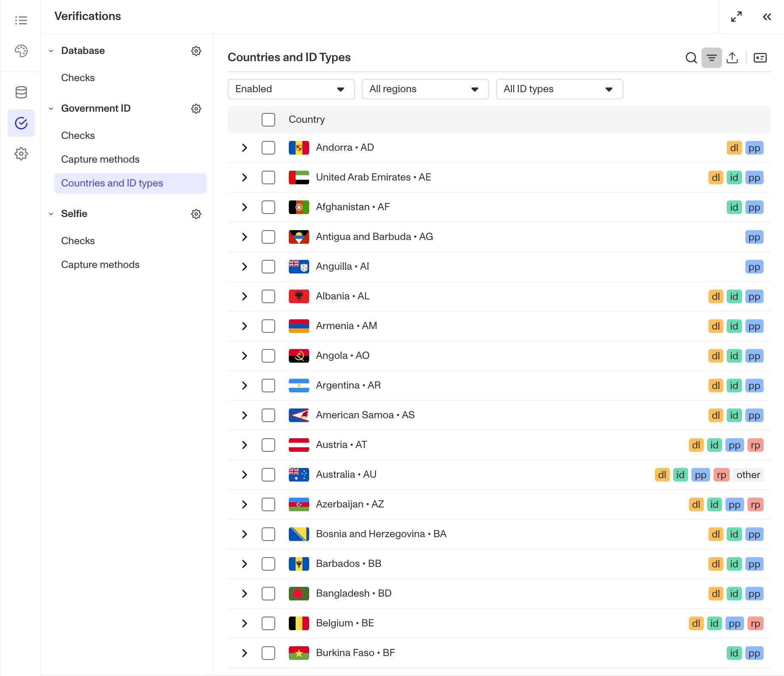The image size is (784, 676).
Task: Click the export upload icon
Action: [732, 58]
